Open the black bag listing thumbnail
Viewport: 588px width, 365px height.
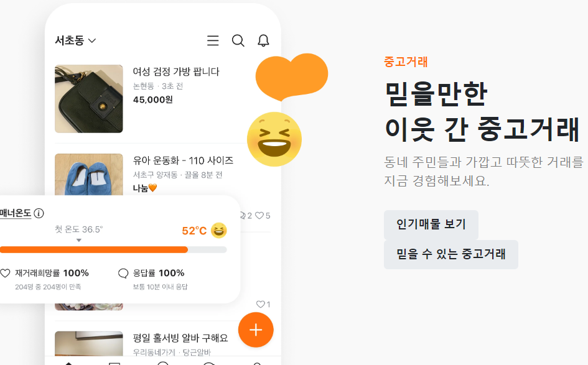tap(89, 99)
